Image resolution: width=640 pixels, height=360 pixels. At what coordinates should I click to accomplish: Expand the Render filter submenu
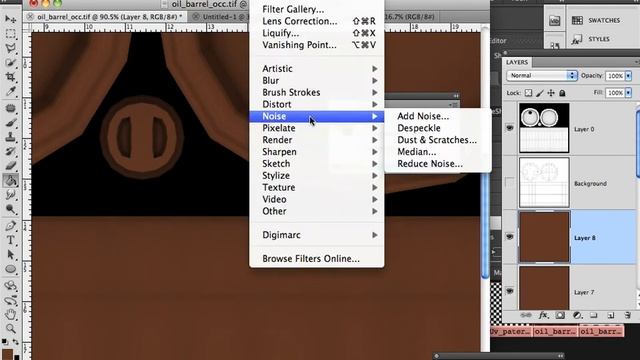point(317,140)
